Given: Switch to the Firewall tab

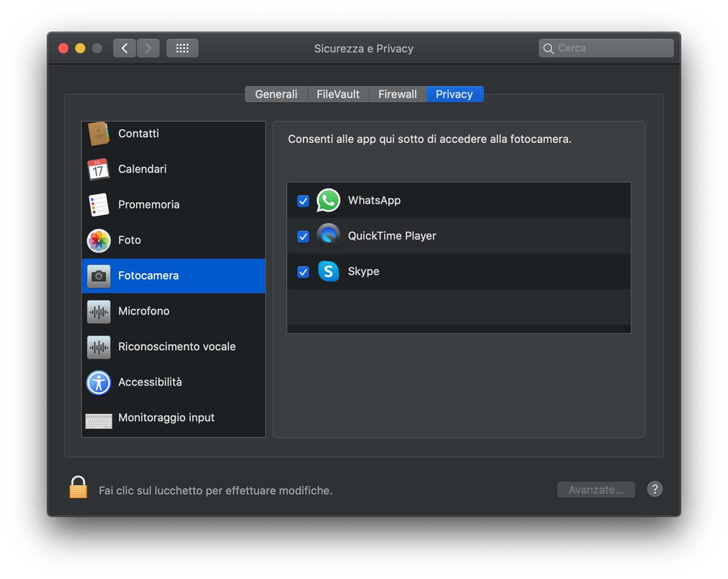Looking at the screenshot, I should (398, 94).
